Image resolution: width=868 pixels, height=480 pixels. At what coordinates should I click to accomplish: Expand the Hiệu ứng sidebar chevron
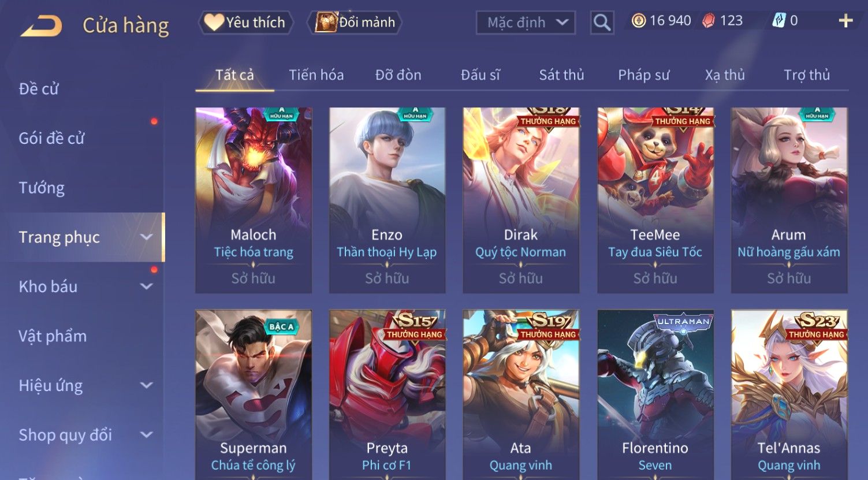click(x=147, y=385)
